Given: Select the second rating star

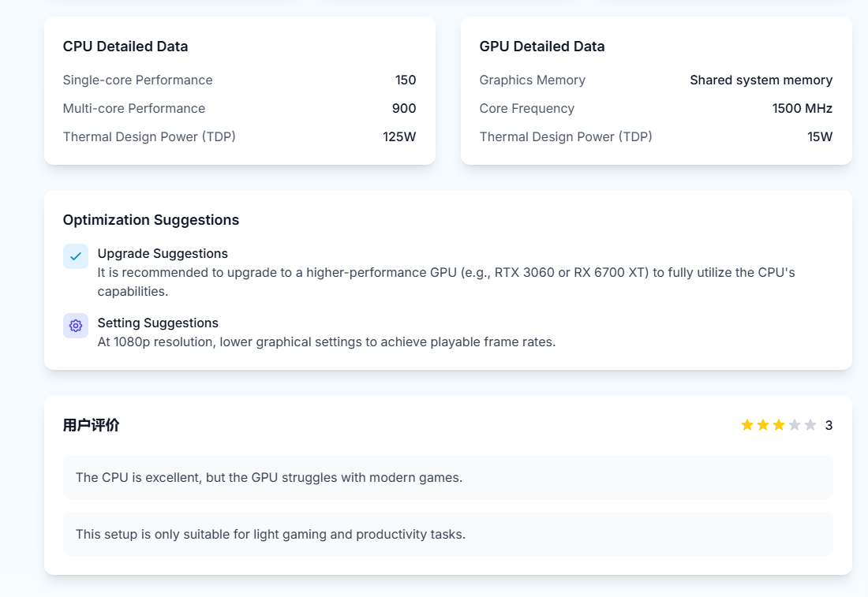Looking at the screenshot, I should (x=763, y=425).
